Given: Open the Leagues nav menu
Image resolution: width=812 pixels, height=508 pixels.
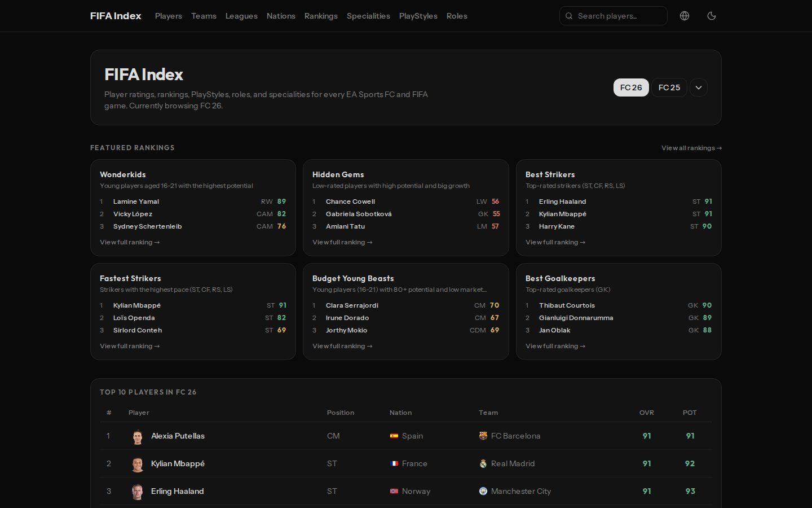Looking at the screenshot, I should [x=241, y=16].
